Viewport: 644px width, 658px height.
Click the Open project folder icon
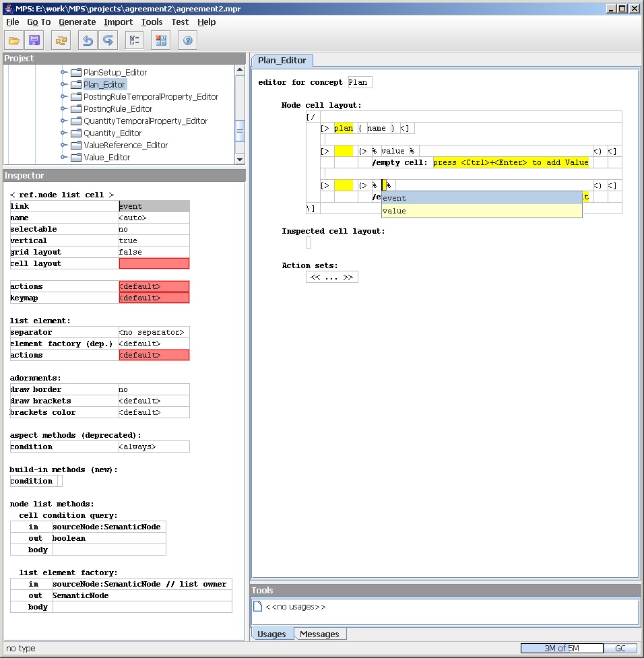tap(15, 40)
